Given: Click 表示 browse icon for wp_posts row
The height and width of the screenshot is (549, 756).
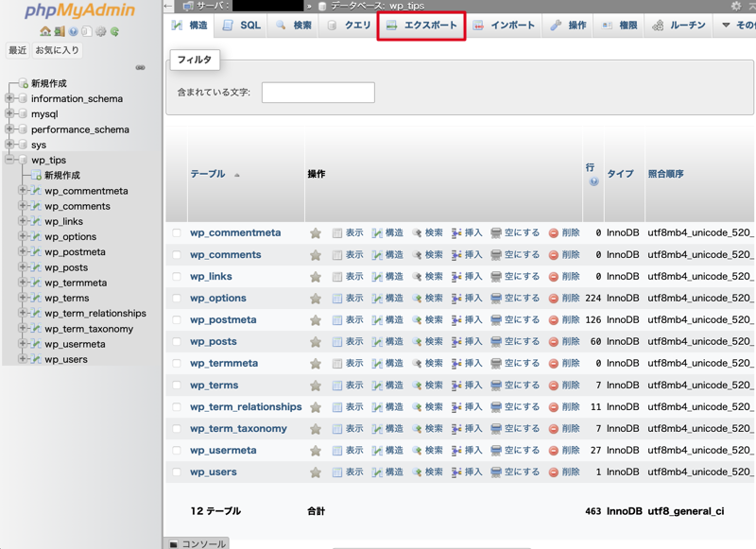Looking at the screenshot, I should coord(337,342).
